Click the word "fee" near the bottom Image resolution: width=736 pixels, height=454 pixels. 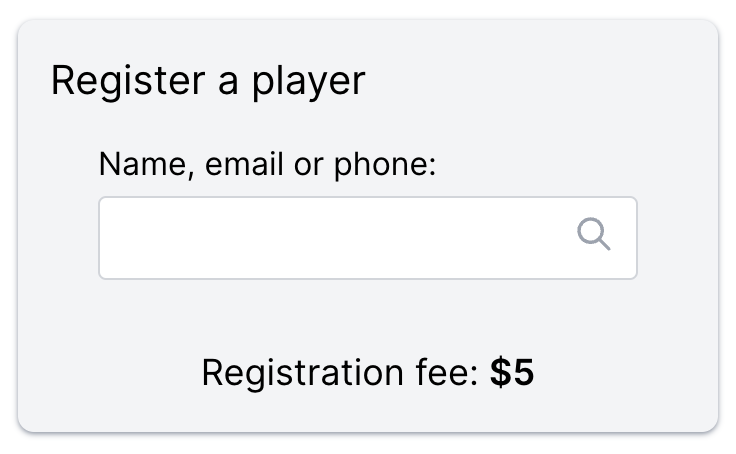tap(445, 372)
